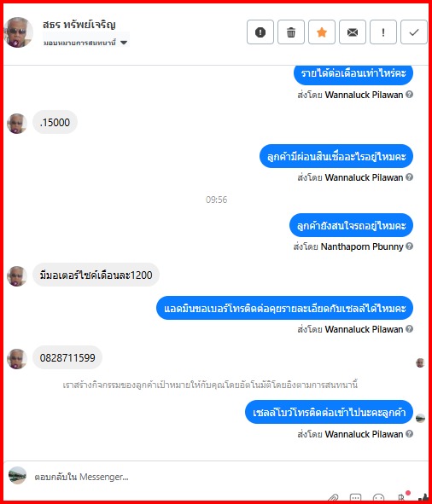Click help icon beside last Wannaluck Pilawan
This screenshot has height=504, width=432.
[409, 434]
